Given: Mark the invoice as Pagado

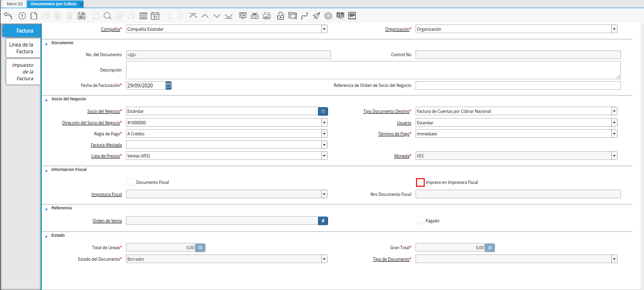Looking at the screenshot, I should [x=420, y=220].
